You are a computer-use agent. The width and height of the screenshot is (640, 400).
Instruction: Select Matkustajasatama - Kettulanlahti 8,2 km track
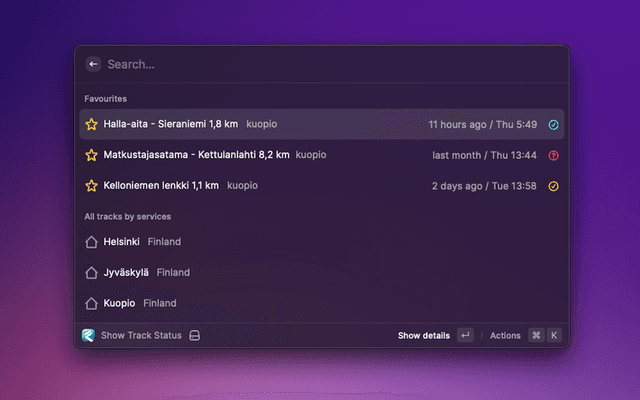click(x=196, y=155)
